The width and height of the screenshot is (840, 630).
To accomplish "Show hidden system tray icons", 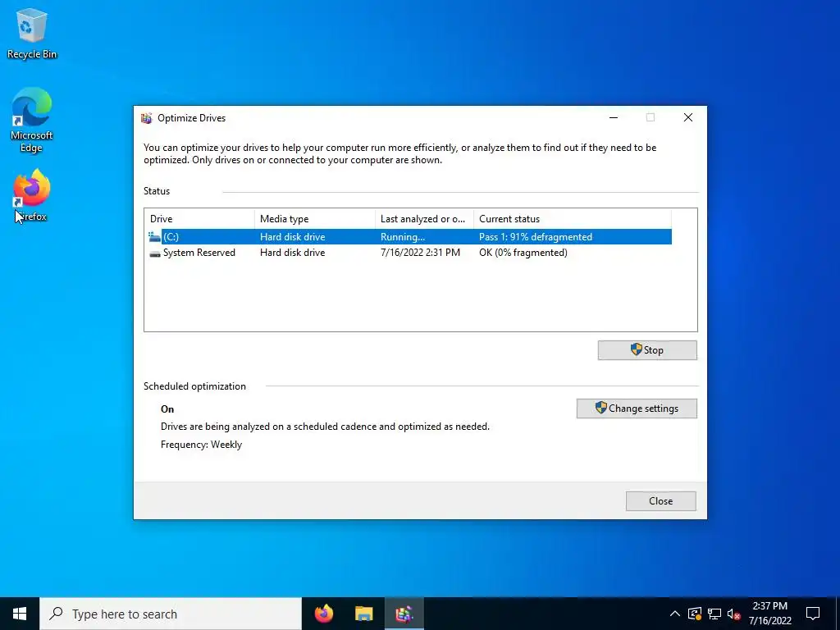I will pyautogui.click(x=675, y=614).
